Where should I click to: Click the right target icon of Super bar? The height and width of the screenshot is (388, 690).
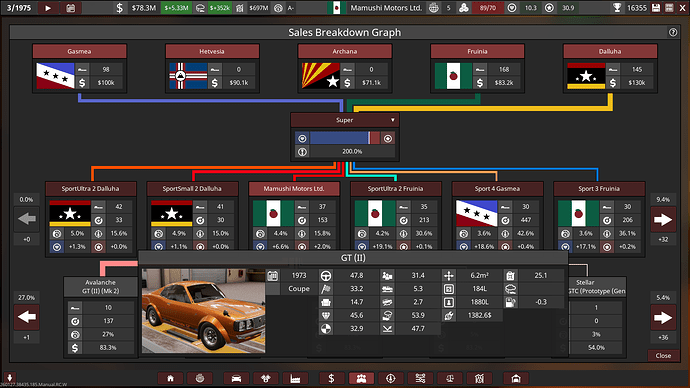click(388, 138)
